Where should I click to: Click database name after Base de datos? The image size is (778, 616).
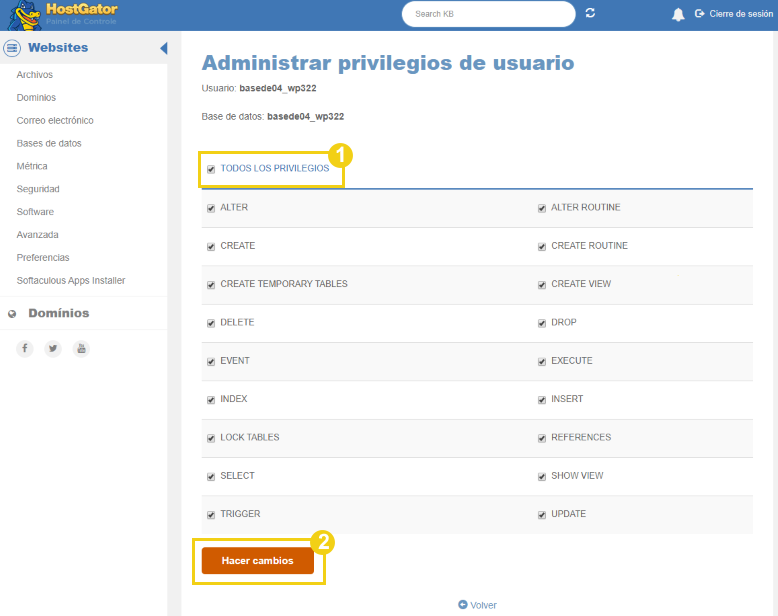pos(306,116)
